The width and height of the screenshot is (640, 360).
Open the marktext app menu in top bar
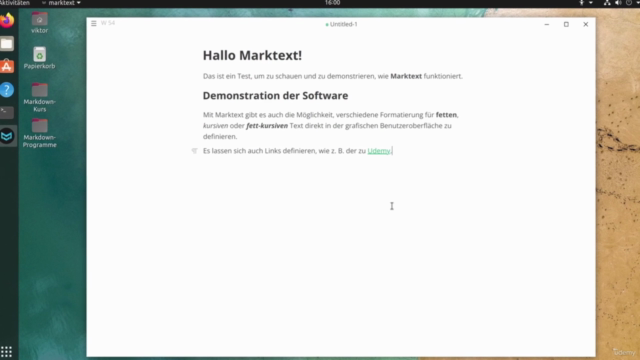[x=61, y=3]
